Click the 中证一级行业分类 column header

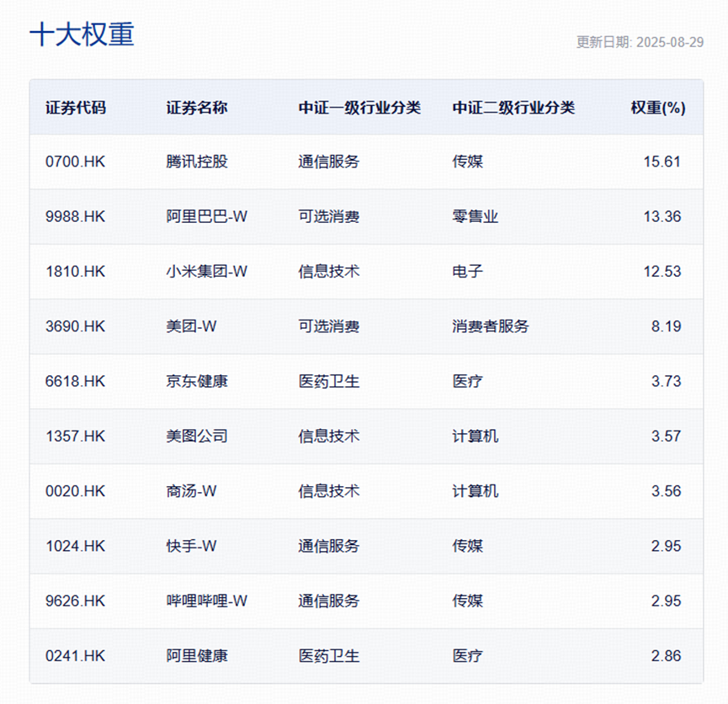tap(359, 108)
